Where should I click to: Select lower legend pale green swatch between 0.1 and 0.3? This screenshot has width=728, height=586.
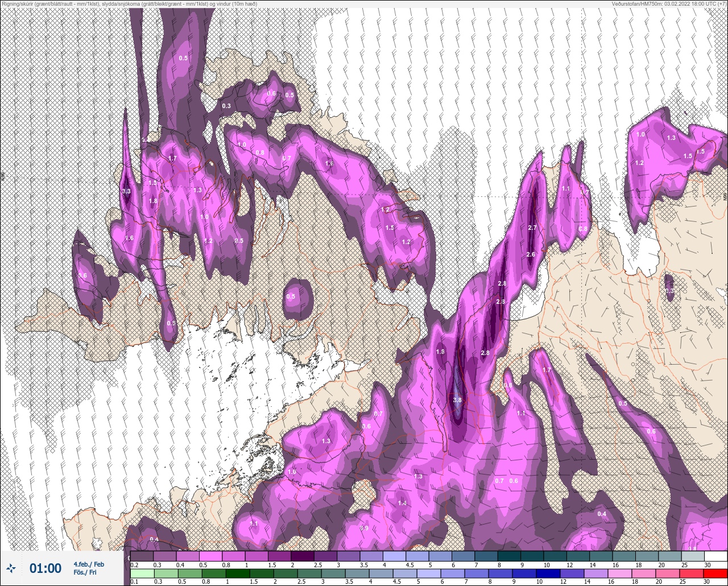(142, 573)
